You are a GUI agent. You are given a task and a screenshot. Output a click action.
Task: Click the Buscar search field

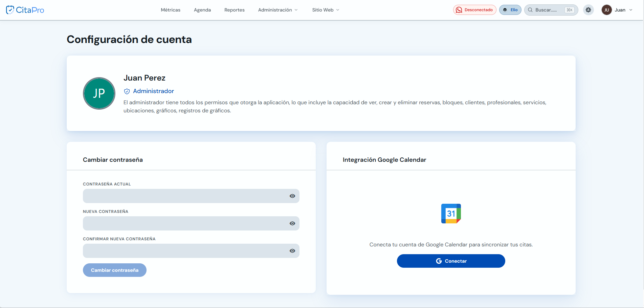[551, 10]
